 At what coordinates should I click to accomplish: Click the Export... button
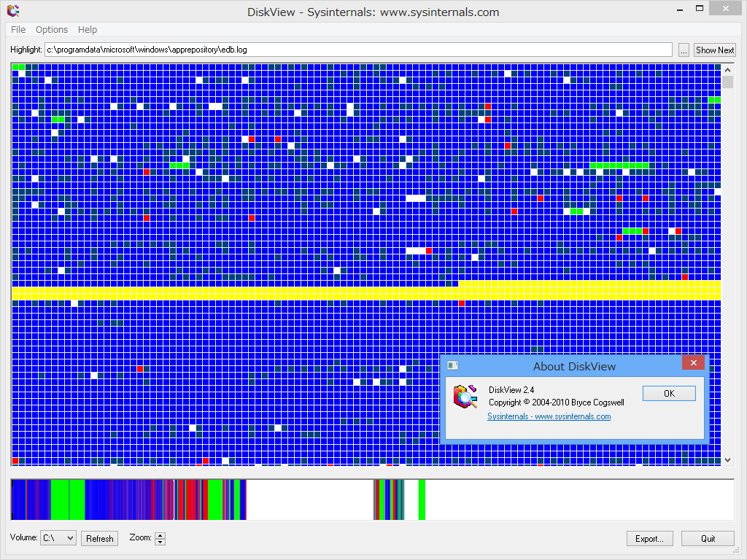tap(649, 538)
